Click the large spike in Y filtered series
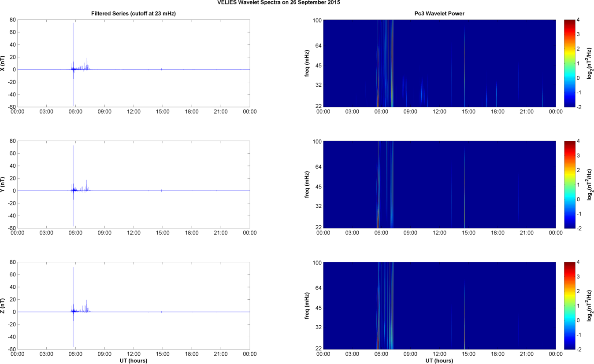 point(73,185)
